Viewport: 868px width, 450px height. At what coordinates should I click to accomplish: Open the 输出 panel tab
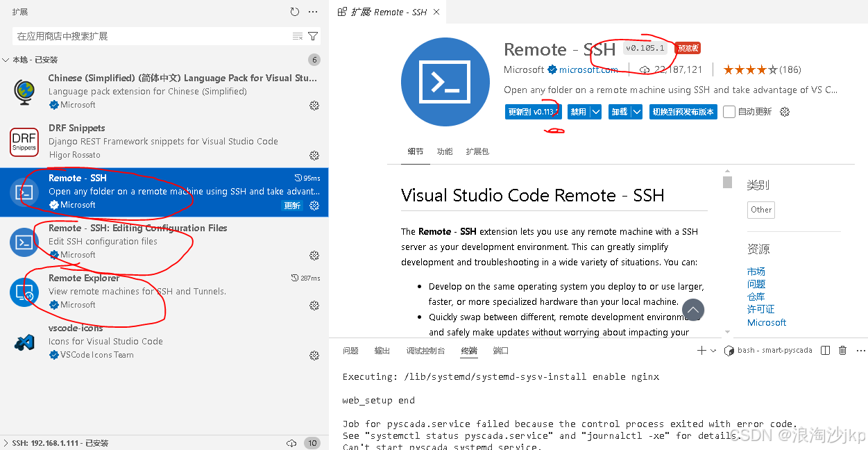[382, 351]
